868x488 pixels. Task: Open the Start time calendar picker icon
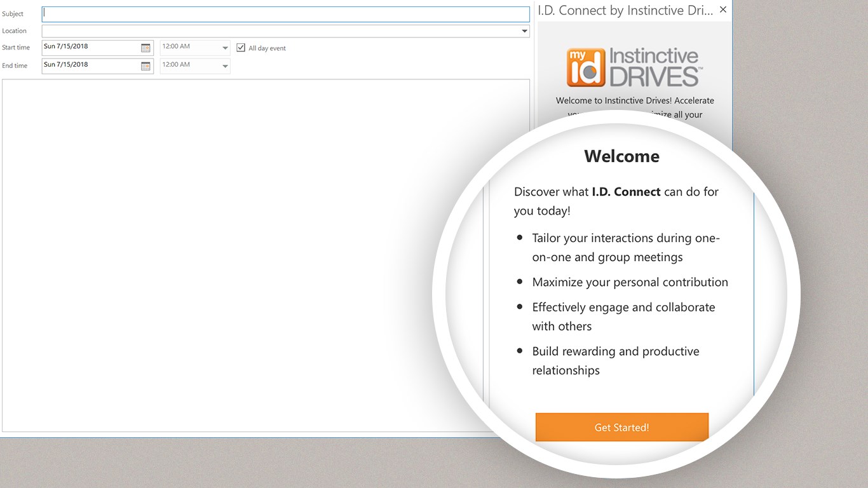[x=146, y=48]
